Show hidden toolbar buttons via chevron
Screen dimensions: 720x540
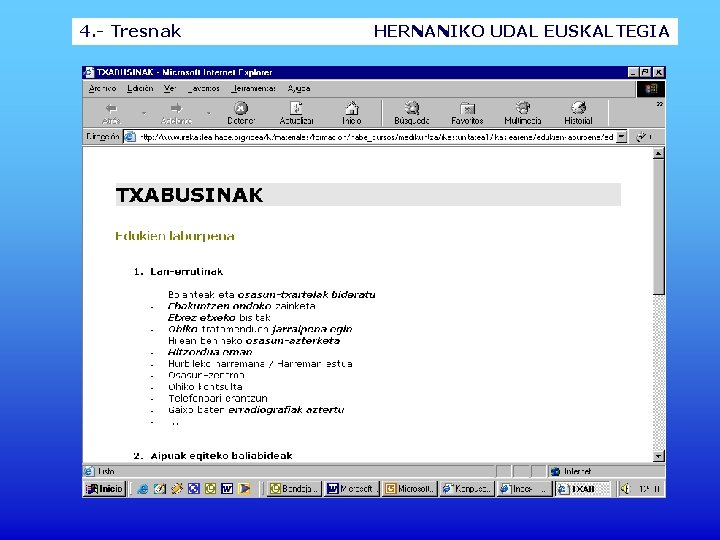point(659,104)
